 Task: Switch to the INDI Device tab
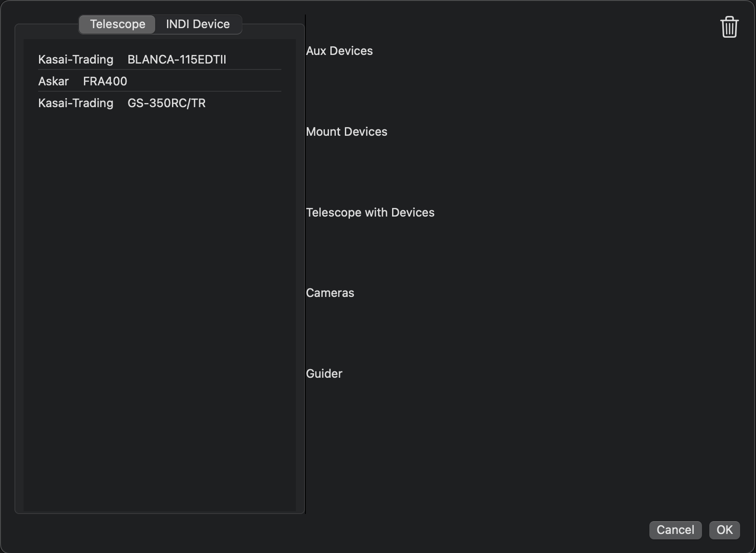click(x=198, y=24)
